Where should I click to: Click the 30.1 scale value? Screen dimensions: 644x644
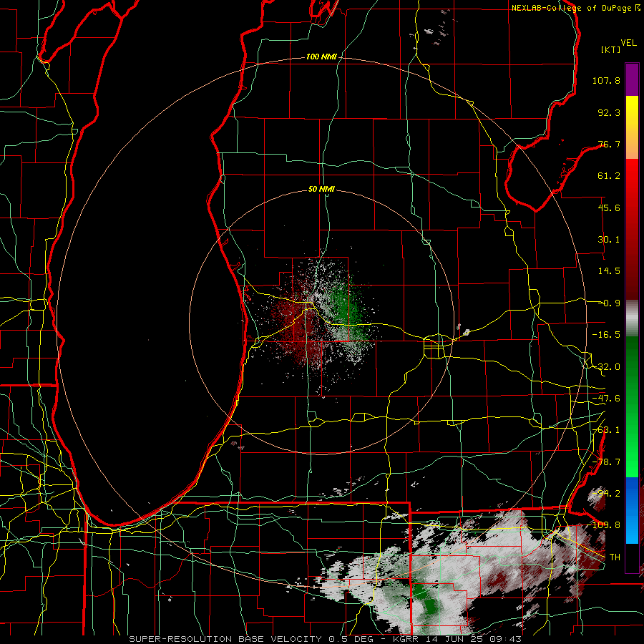click(609, 240)
